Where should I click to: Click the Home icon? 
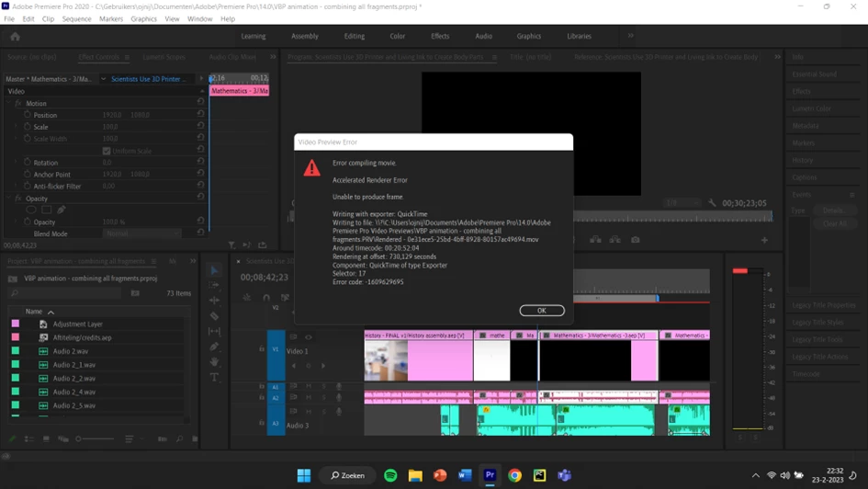pos(15,37)
